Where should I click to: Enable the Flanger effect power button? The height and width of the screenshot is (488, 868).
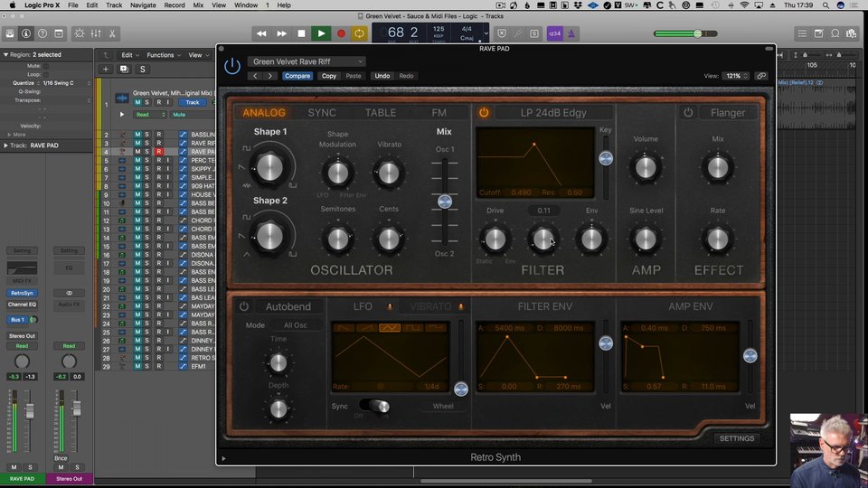(x=688, y=112)
